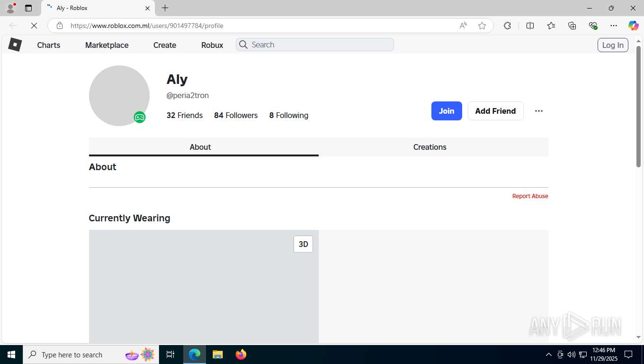
Task: Click the browser back arrow
Action: [x=13, y=26]
